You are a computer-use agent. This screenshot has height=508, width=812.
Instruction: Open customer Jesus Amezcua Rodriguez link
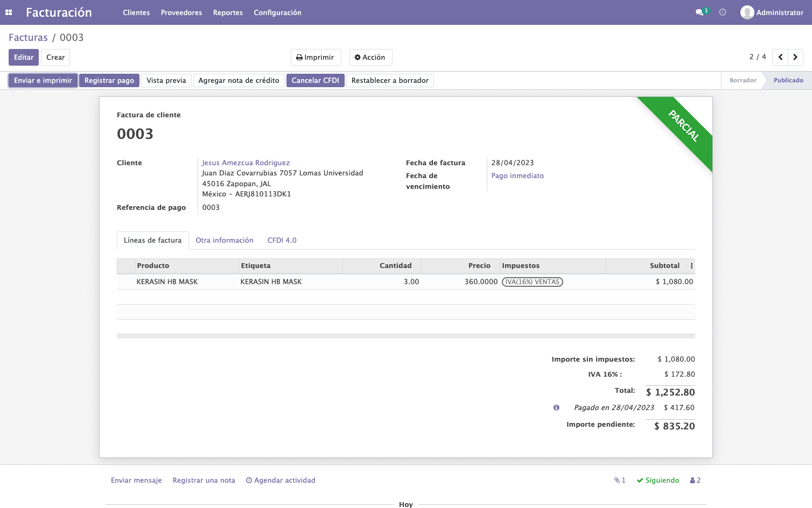pyautogui.click(x=246, y=163)
